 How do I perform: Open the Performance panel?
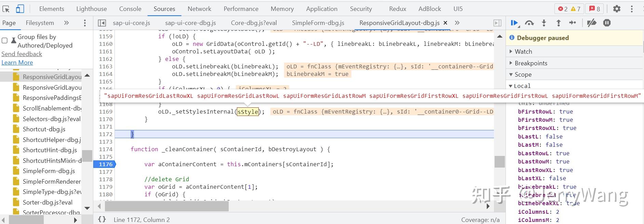[241, 9]
